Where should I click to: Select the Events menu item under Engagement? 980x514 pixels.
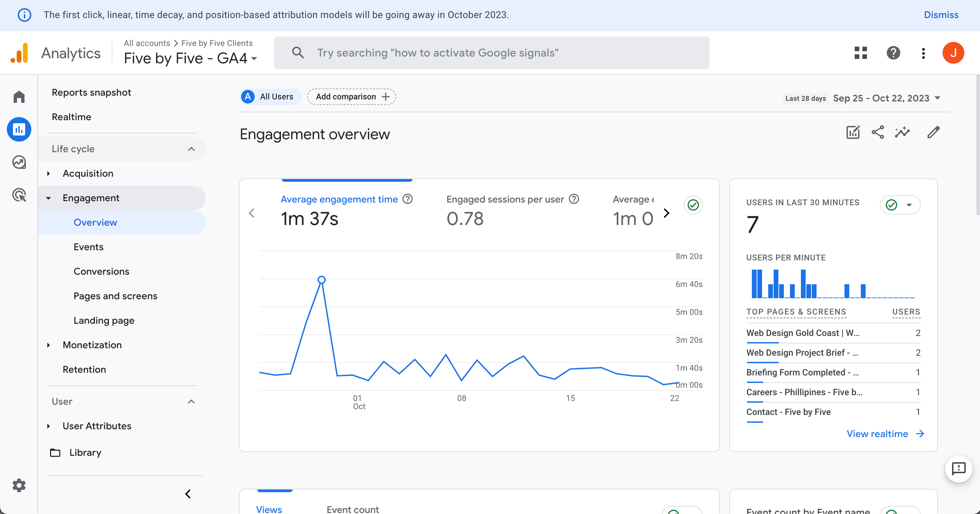pyautogui.click(x=88, y=247)
